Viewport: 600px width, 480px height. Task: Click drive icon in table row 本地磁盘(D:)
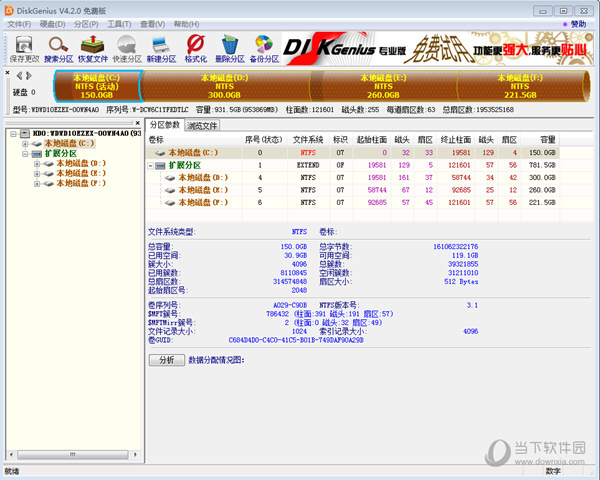coord(170,178)
